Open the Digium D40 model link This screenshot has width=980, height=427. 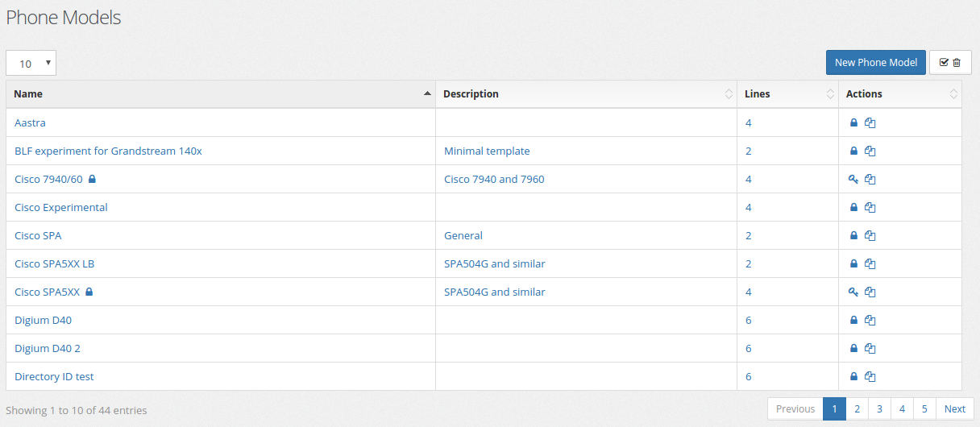coord(43,321)
